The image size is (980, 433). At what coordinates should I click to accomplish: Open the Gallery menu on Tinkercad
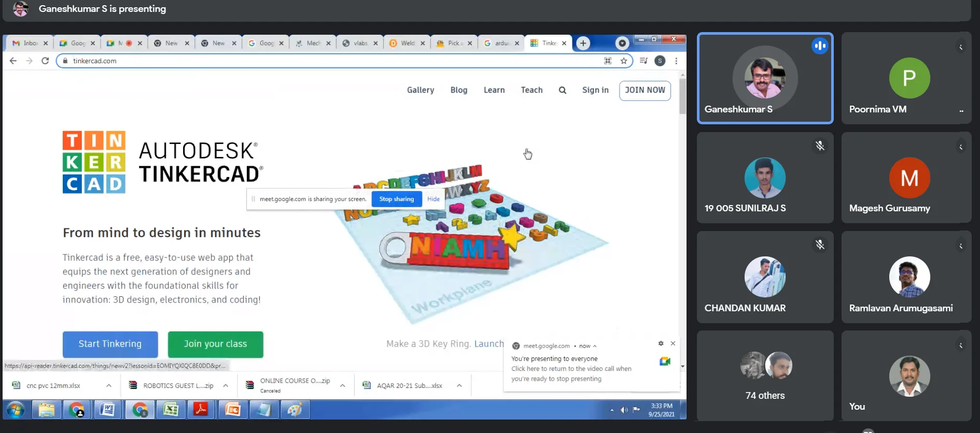[421, 90]
